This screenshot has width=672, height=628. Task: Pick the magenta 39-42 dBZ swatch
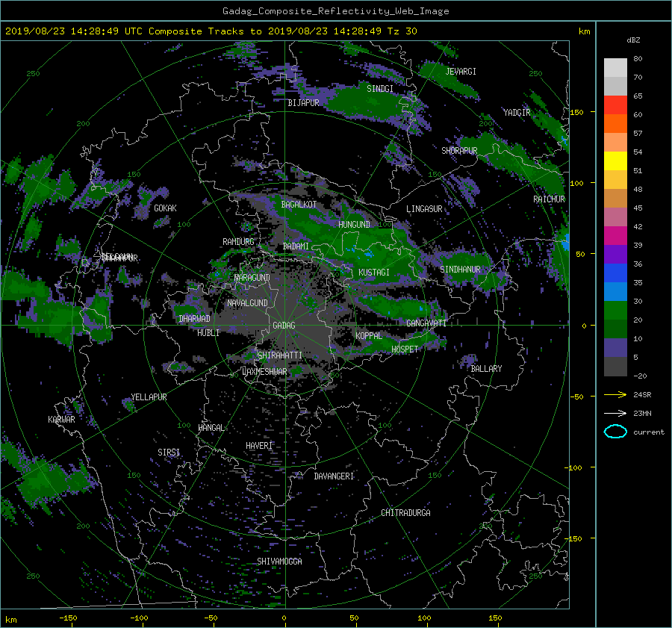(615, 236)
